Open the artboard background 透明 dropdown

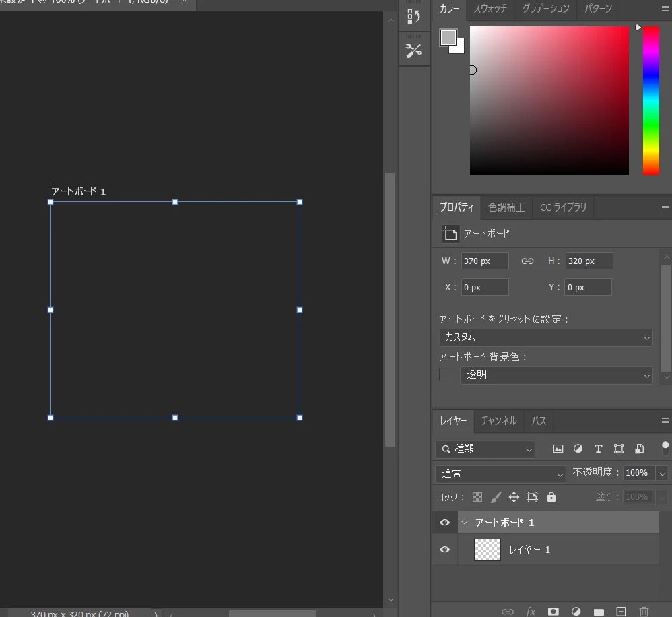[556, 375]
